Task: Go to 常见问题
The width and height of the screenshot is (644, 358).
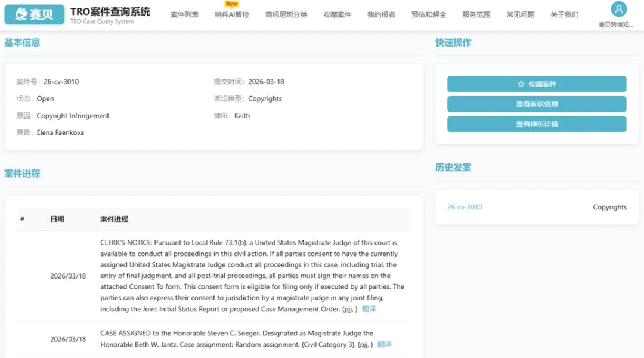Action: (521, 14)
